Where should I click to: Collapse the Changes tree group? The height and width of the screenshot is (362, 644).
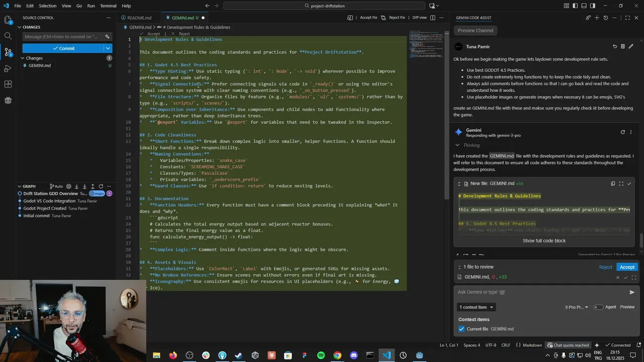tap(23, 58)
